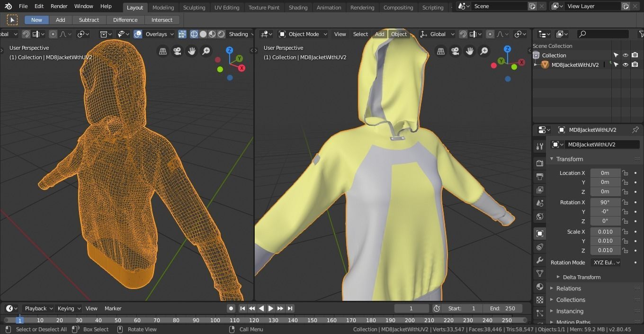
Task: Select rendered shading in left viewport
Action: [x=221, y=34]
